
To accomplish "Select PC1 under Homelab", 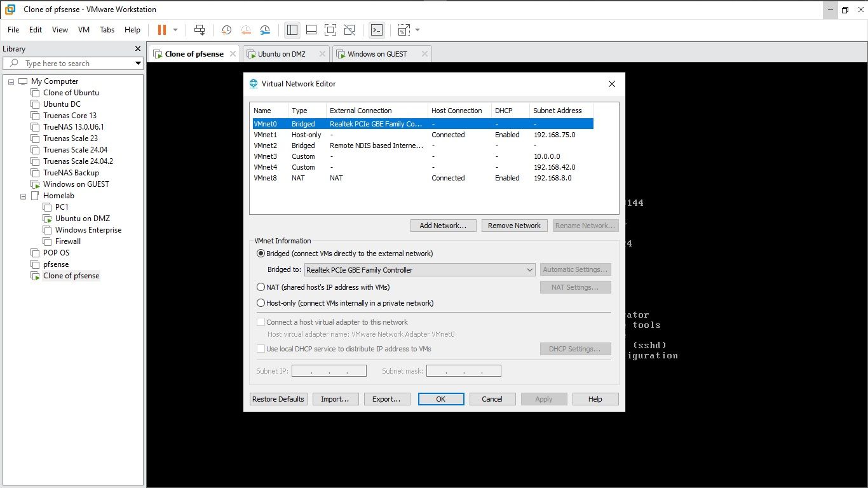I will click(62, 207).
